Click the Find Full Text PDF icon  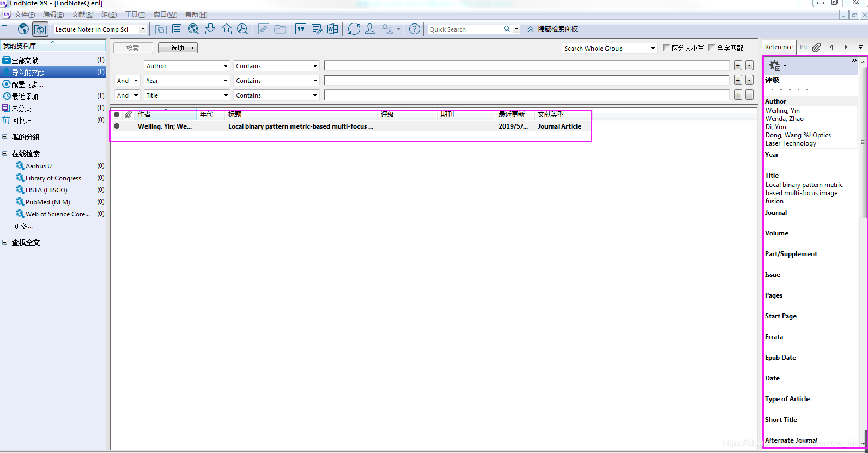[242, 29]
